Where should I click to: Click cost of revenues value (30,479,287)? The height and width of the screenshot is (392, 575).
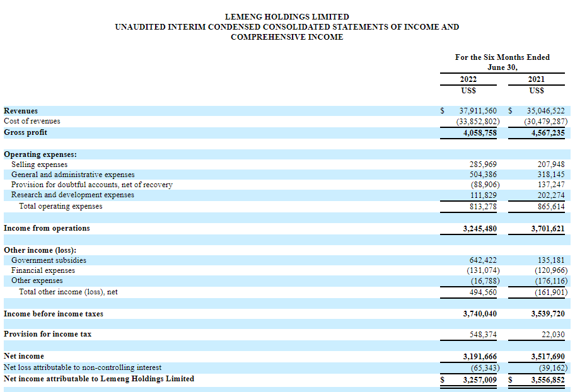tap(545, 122)
